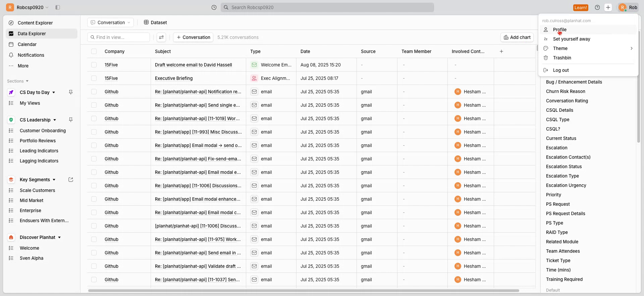Screen dimensions: 644x296
Task: Toggle the sidebar collapse icon
Action: click(58, 7)
